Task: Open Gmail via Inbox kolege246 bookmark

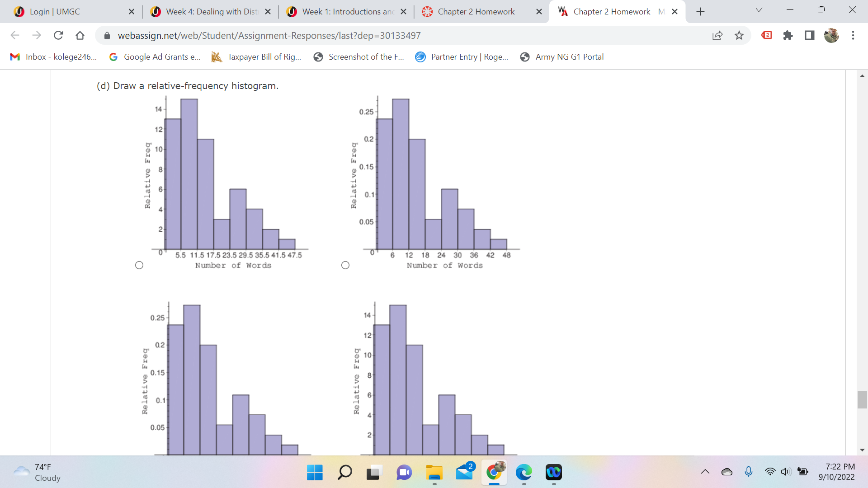Action: click(x=52, y=57)
